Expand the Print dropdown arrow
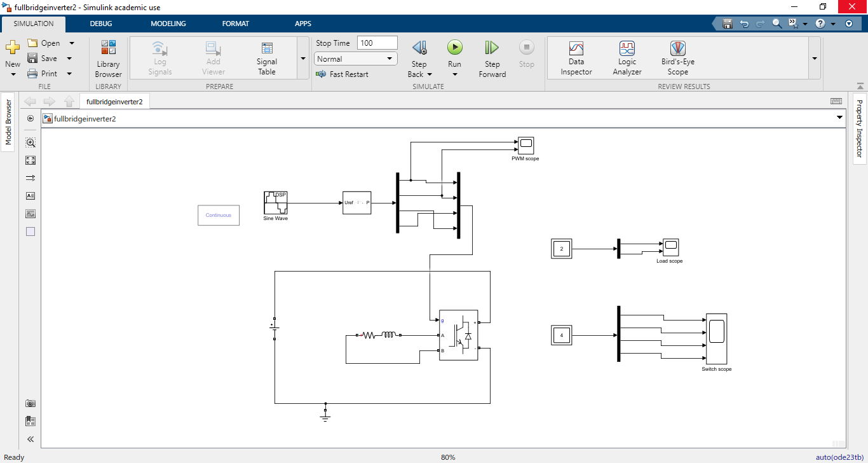Viewport: 868px width, 463px height. tap(69, 74)
